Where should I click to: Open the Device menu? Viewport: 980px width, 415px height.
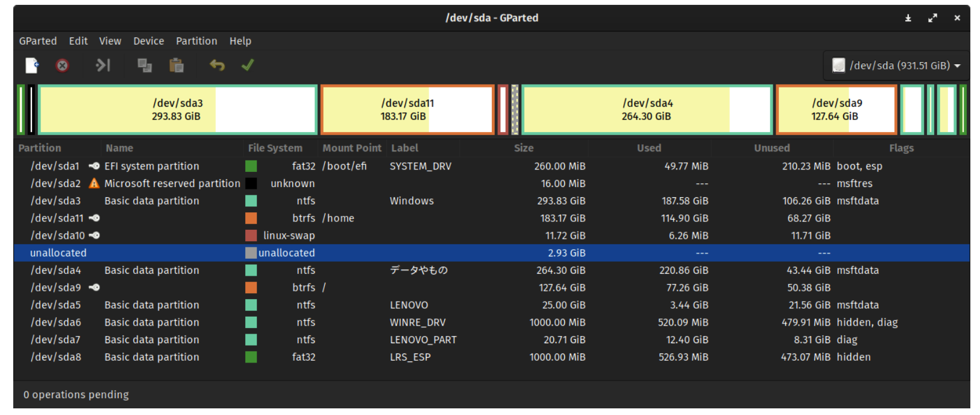click(149, 41)
